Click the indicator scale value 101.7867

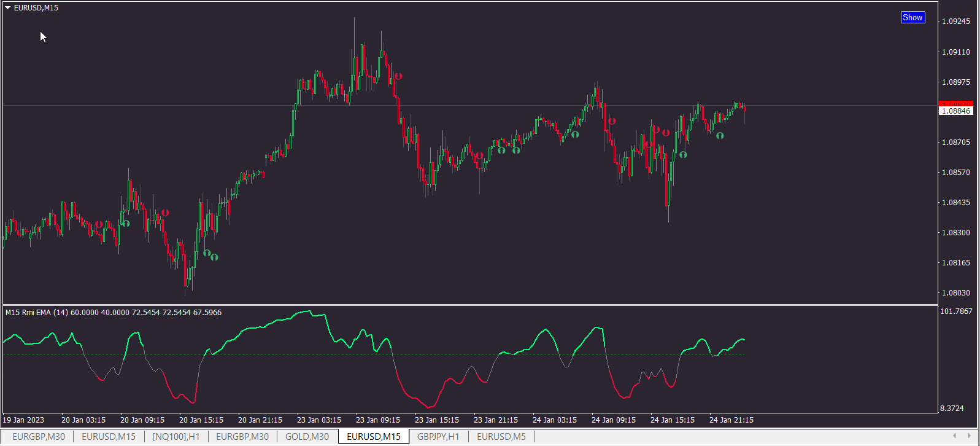tap(956, 311)
